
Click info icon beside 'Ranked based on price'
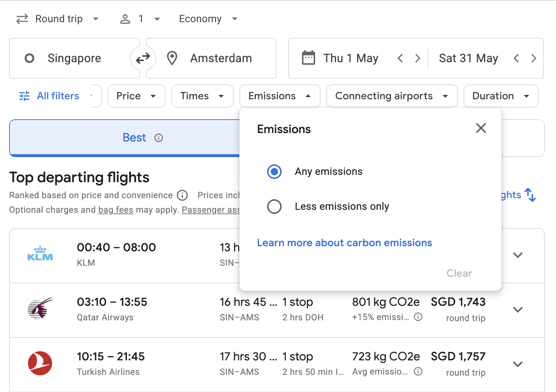(182, 195)
